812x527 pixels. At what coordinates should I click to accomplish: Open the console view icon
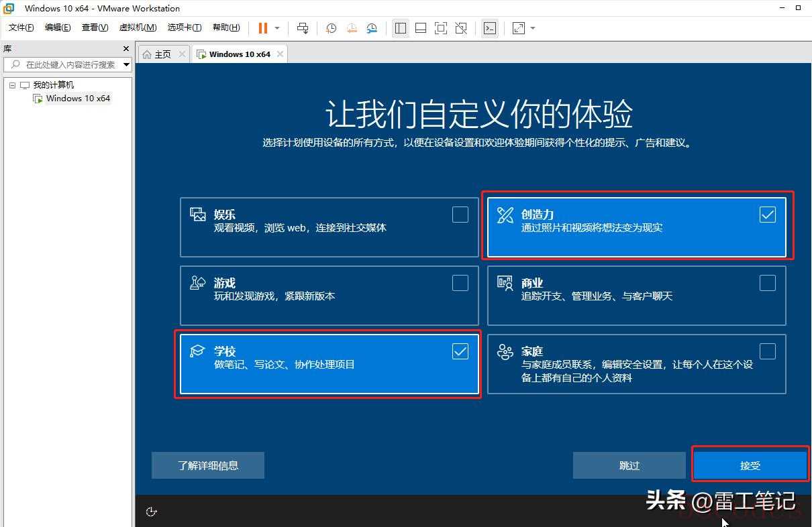point(490,28)
